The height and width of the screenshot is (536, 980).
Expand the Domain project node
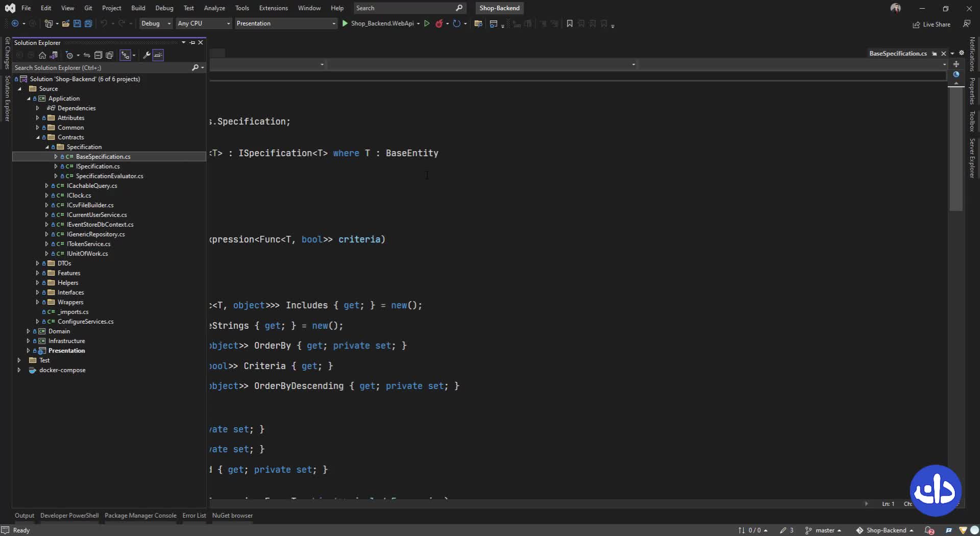pos(28,331)
